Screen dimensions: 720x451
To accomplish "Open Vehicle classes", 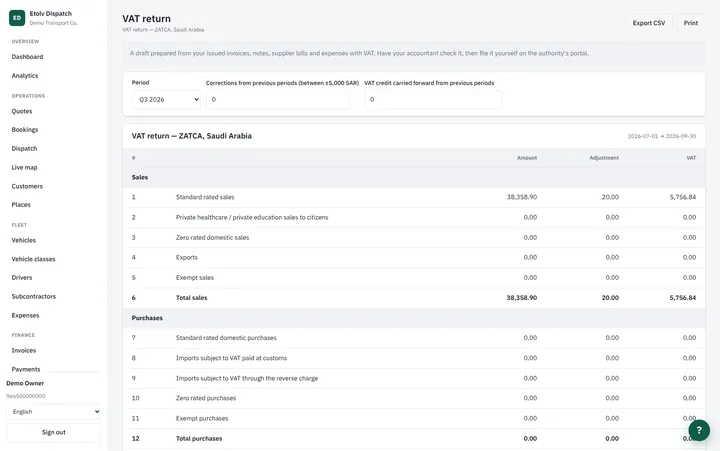I will pos(34,259).
